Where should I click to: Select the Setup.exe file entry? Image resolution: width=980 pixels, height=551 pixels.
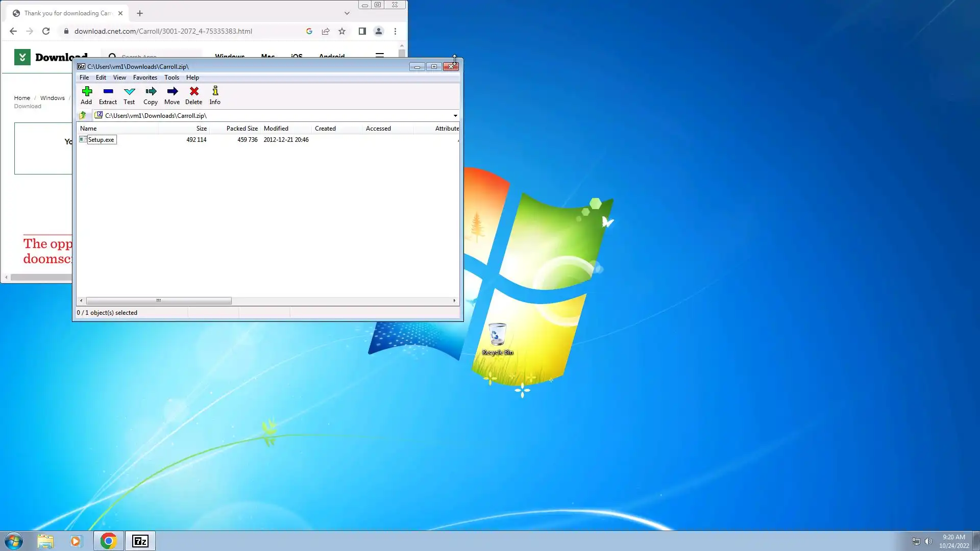(x=101, y=140)
